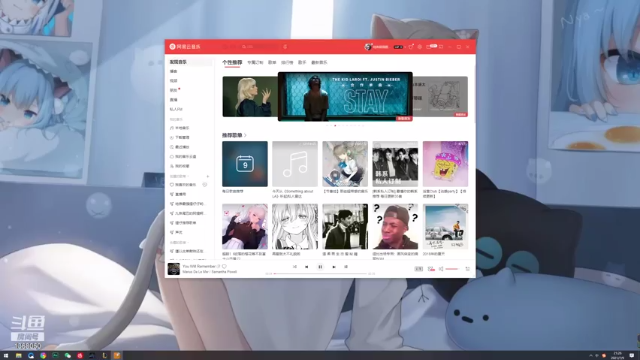This screenshot has width=640, height=360.
Task: Skip to next track
Action: (x=333, y=267)
